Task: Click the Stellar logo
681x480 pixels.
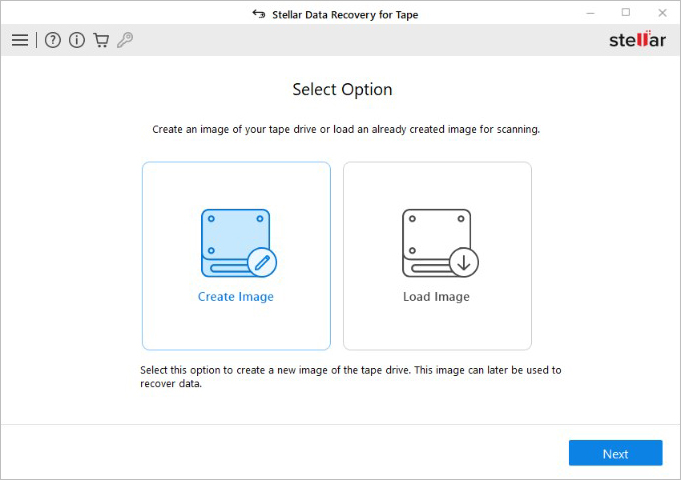Action: [x=637, y=40]
